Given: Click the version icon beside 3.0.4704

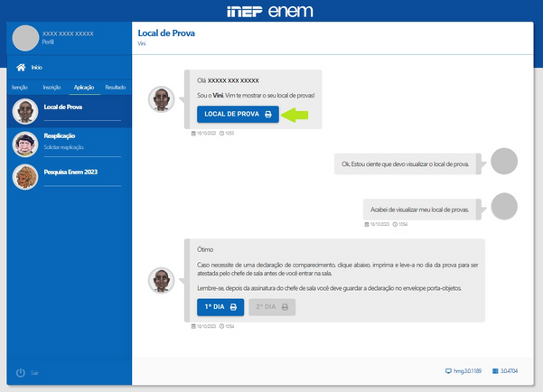Looking at the screenshot, I should point(495,371).
